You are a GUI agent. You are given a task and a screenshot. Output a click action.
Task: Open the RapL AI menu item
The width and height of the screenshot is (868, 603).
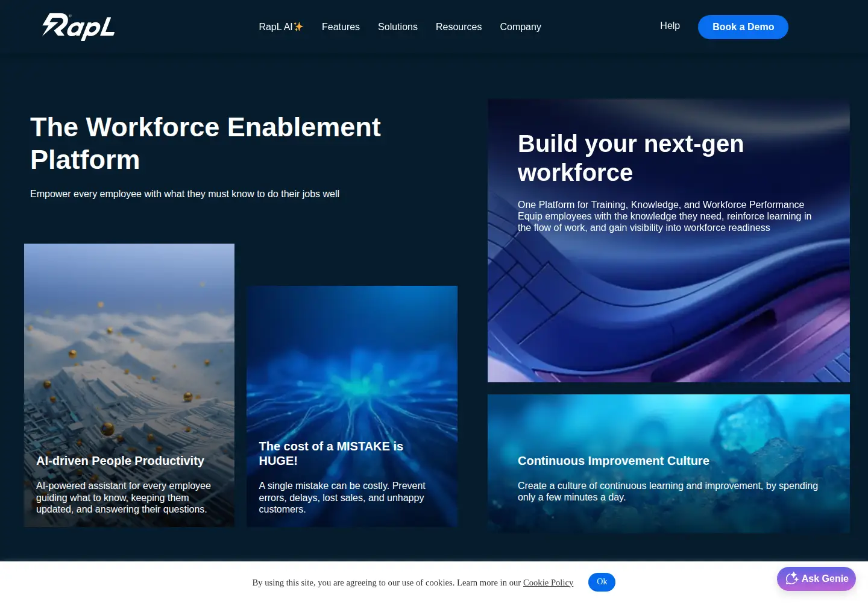pyautogui.click(x=281, y=27)
